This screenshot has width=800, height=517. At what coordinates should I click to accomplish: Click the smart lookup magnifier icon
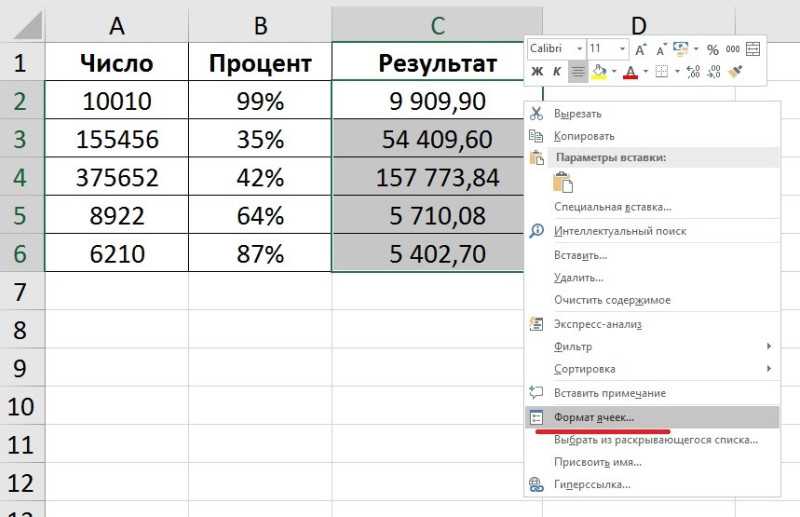(536, 231)
